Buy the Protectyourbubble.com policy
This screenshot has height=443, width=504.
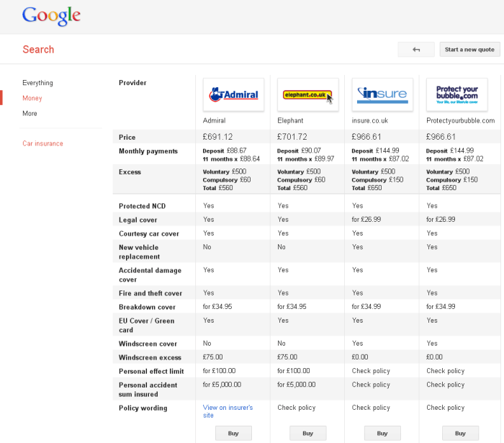pyautogui.click(x=456, y=433)
